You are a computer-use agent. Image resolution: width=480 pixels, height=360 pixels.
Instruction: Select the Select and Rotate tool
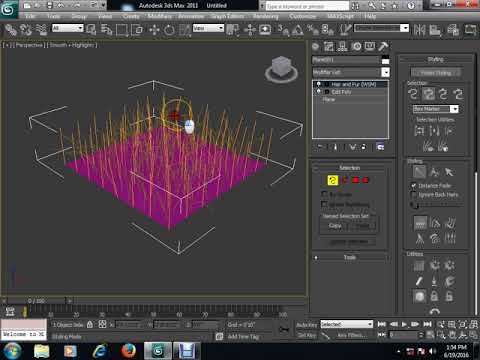point(169,30)
